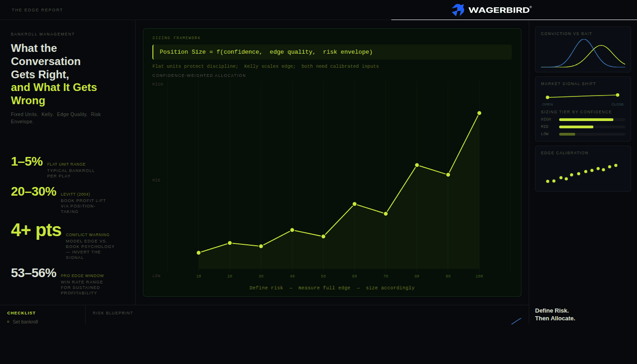
Task: Open the Edge Calibration scatter card
Action: 583,168
